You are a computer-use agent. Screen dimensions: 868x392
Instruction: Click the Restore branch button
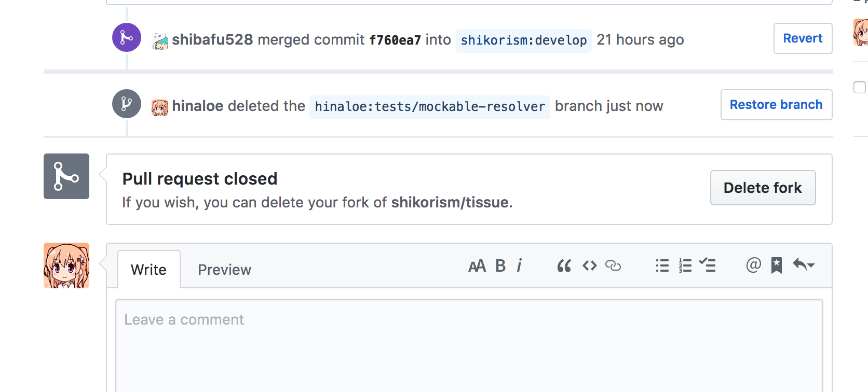point(776,105)
